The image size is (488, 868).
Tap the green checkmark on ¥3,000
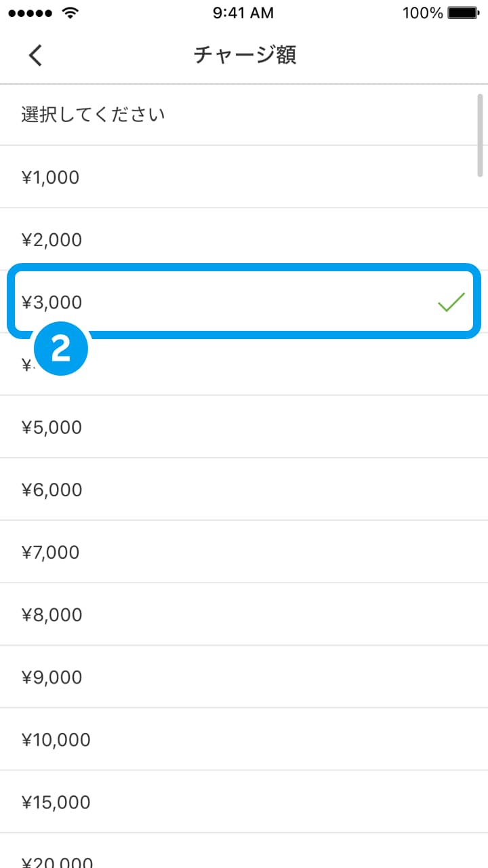tap(451, 302)
